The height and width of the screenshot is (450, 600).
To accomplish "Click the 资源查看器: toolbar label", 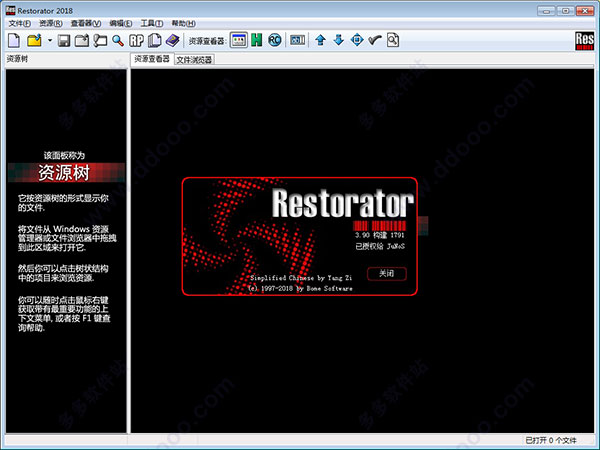I will (x=208, y=41).
